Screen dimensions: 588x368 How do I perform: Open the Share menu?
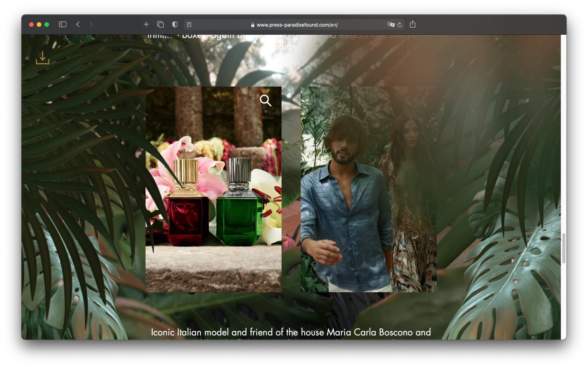(x=412, y=24)
